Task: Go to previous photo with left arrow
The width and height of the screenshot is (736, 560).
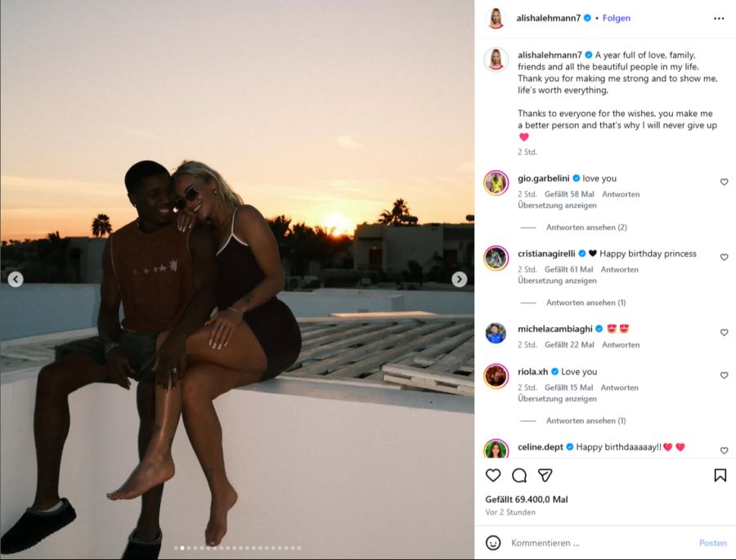Action: [x=16, y=280]
